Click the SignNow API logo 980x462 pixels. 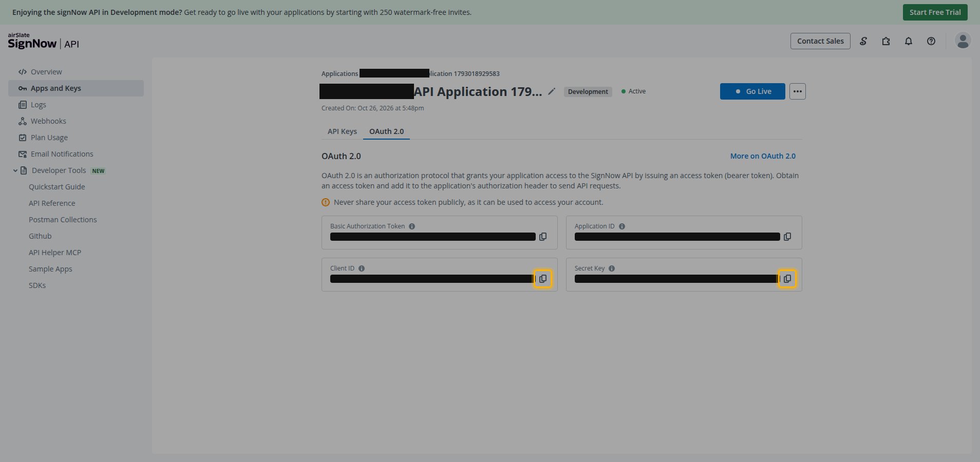(44, 41)
